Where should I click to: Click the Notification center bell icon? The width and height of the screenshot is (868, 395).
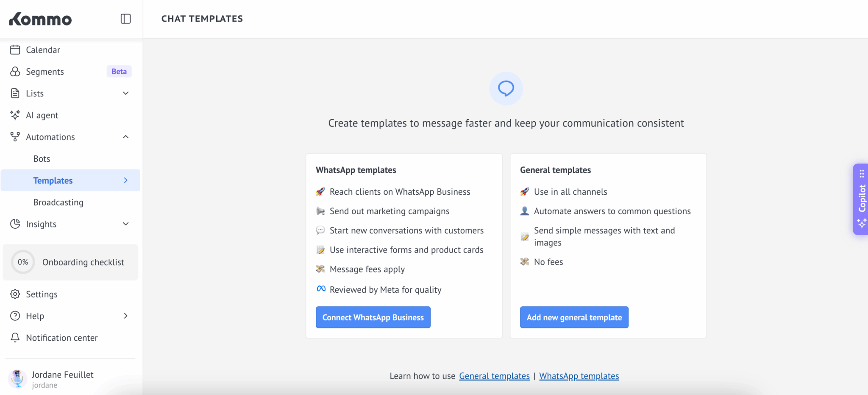click(x=15, y=337)
